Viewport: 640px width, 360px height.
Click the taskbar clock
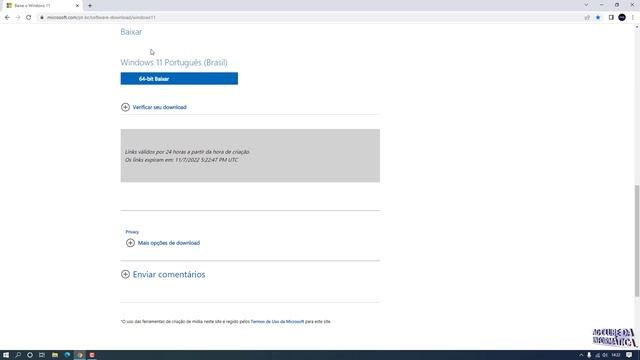point(616,355)
